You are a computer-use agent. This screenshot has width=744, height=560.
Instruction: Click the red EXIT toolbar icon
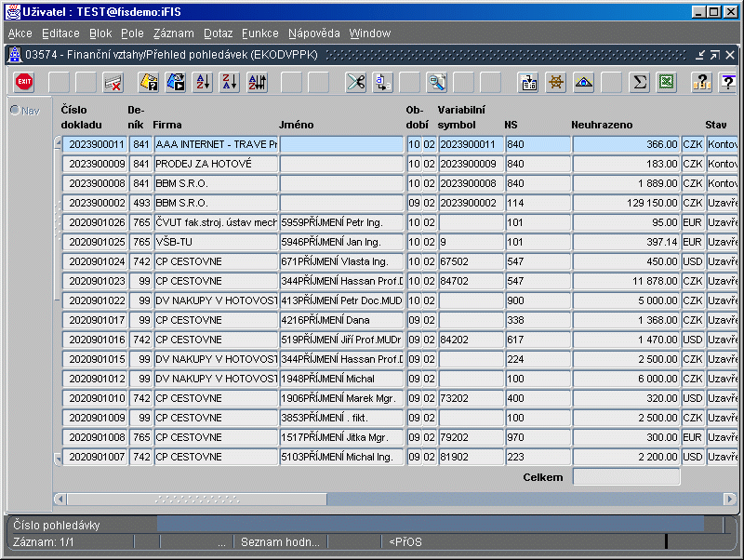click(x=24, y=83)
